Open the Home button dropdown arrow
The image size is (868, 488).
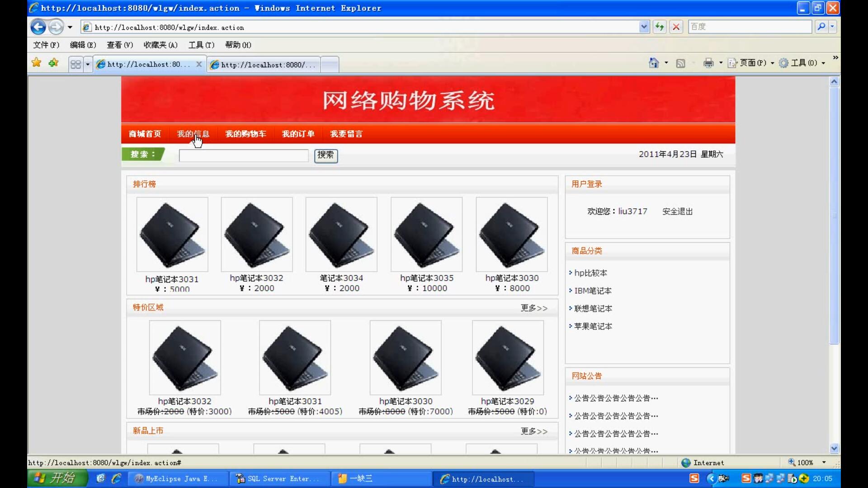click(x=666, y=63)
